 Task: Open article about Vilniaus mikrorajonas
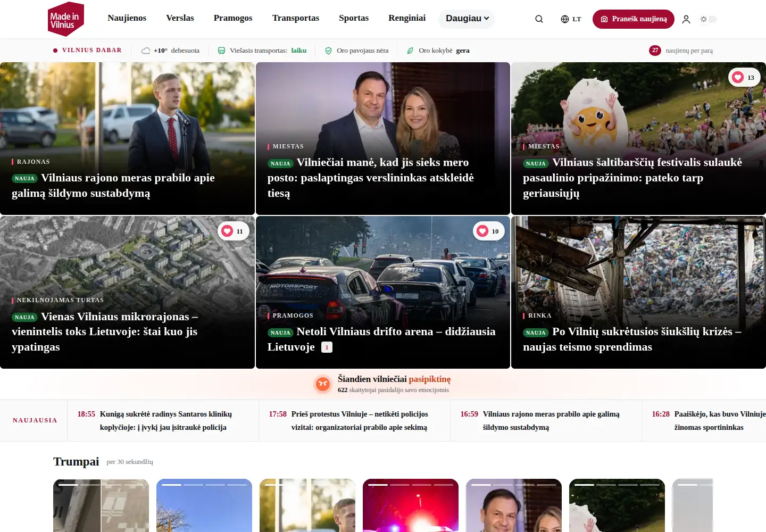pyautogui.click(x=105, y=331)
